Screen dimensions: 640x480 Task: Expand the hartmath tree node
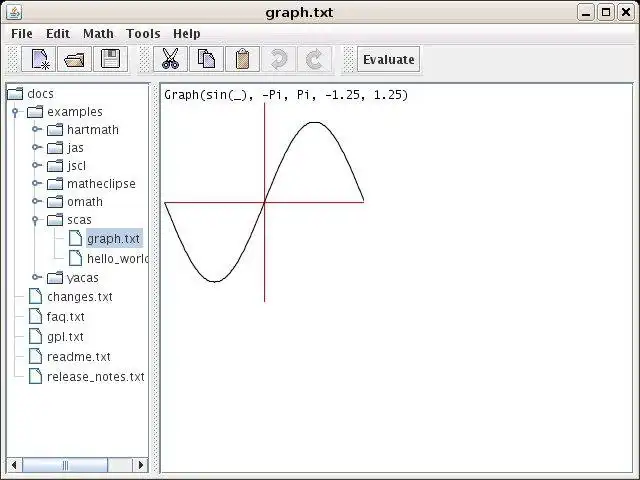point(36,129)
